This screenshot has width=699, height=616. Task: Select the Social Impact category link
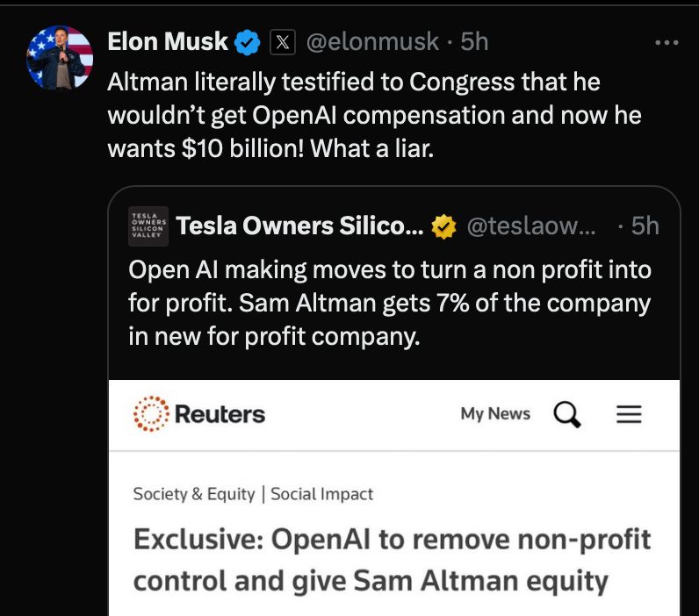click(x=322, y=494)
